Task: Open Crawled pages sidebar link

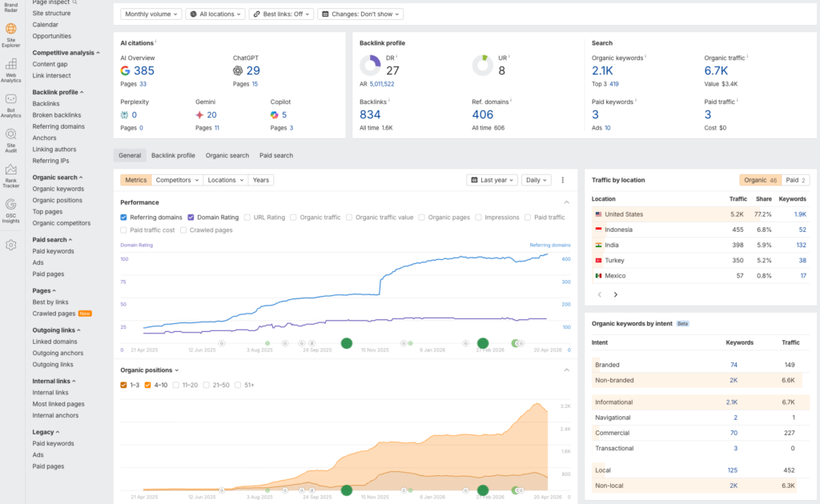Action: [x=54, y=314]
